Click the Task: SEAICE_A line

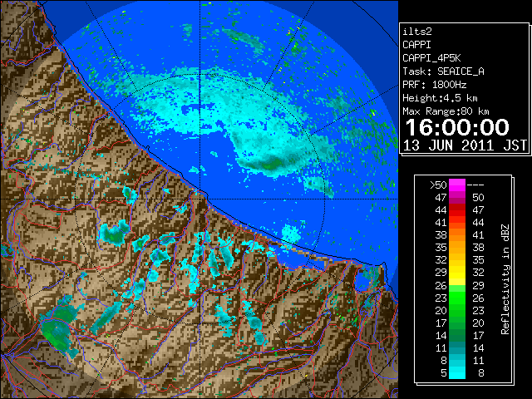pyautogui.click(x=443, y=71)
